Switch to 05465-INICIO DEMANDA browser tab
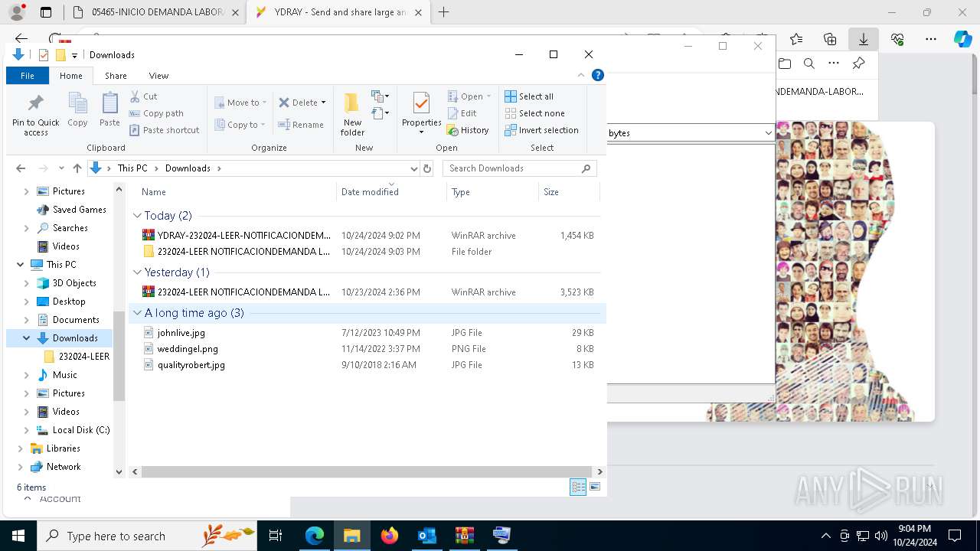The height and width of the screenshot is (551, 980). click(x=155, y=12)
